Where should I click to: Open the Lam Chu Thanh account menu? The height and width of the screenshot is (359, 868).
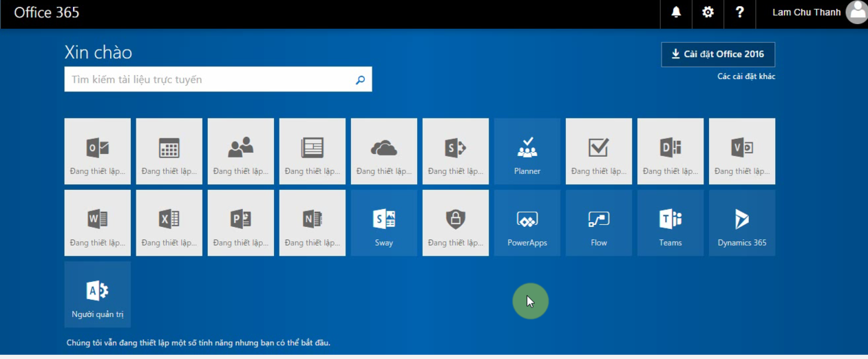(x=812, y=12)
